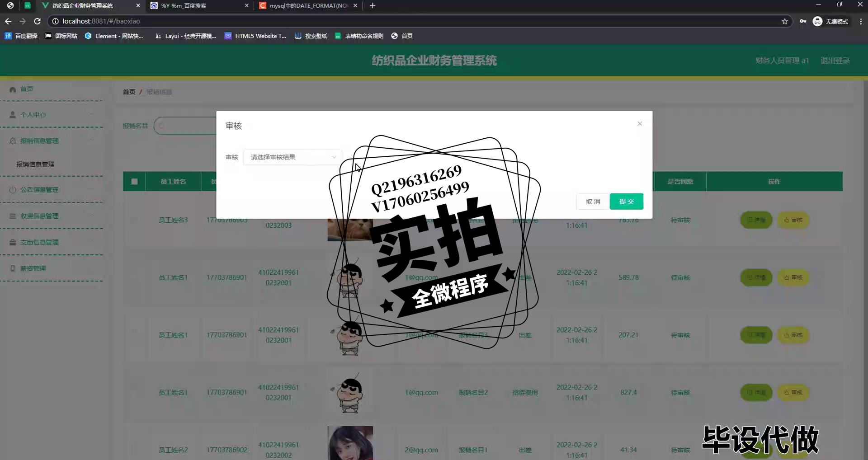Image resolution: width=868 pixels, height=460 pixels.
Task: Click the 2@qq.com email cell
Action: (421, 450)
